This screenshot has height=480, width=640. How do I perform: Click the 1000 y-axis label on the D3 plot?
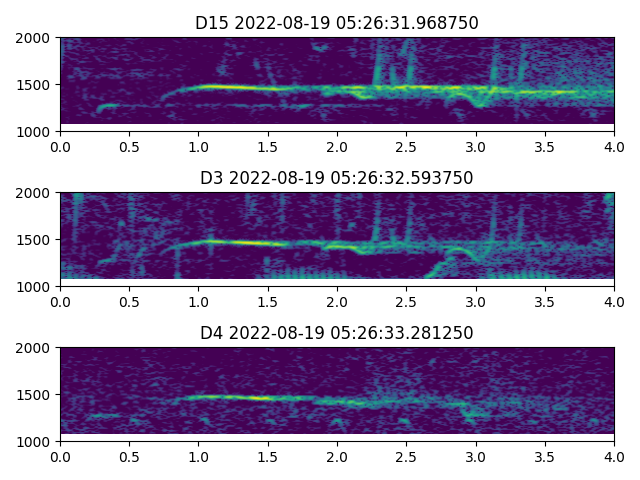(x=38, y=287)
